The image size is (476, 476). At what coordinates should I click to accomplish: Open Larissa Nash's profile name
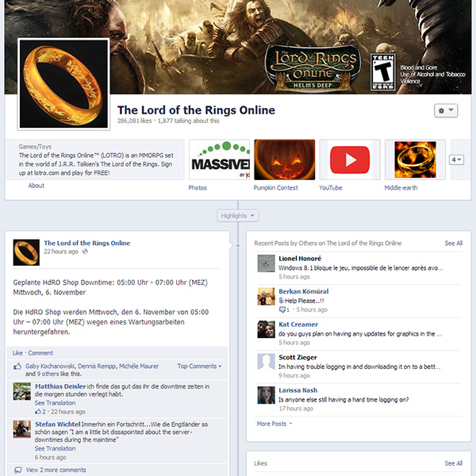(x=298, y=390)
